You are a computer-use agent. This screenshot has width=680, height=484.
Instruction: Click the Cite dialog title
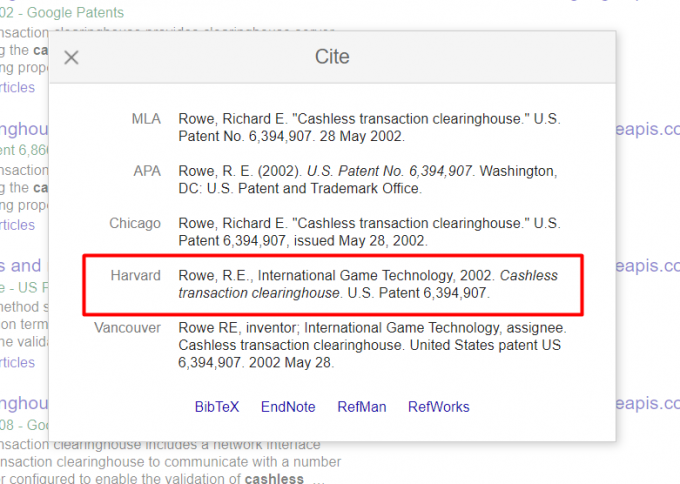click(x=332, y=57)
